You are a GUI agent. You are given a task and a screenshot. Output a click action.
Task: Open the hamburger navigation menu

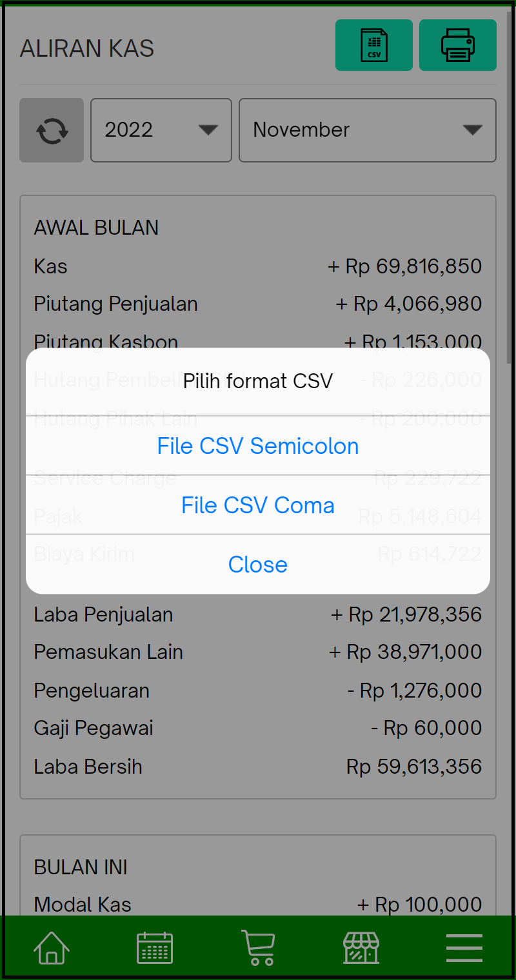(x=464, y=947)
